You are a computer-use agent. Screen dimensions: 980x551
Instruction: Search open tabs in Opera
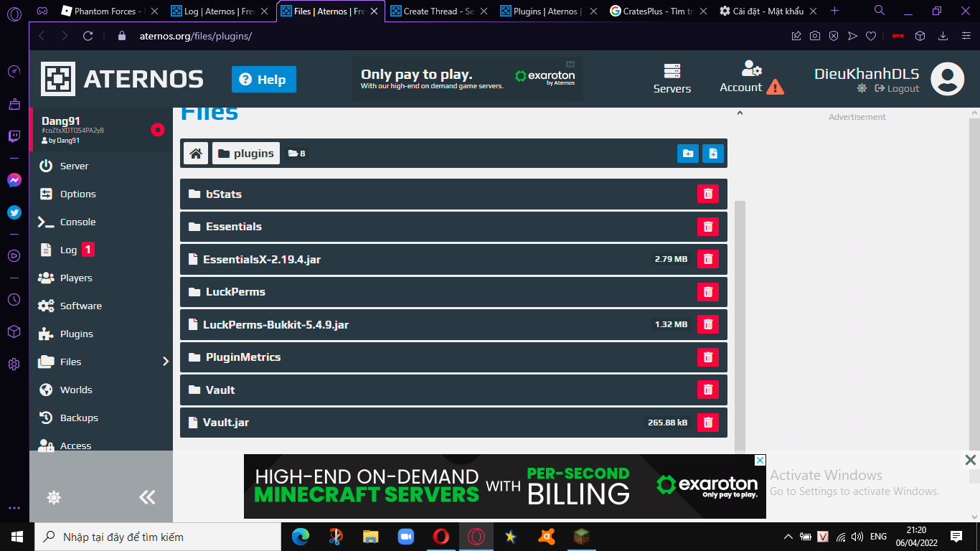(x=880, y=11)
